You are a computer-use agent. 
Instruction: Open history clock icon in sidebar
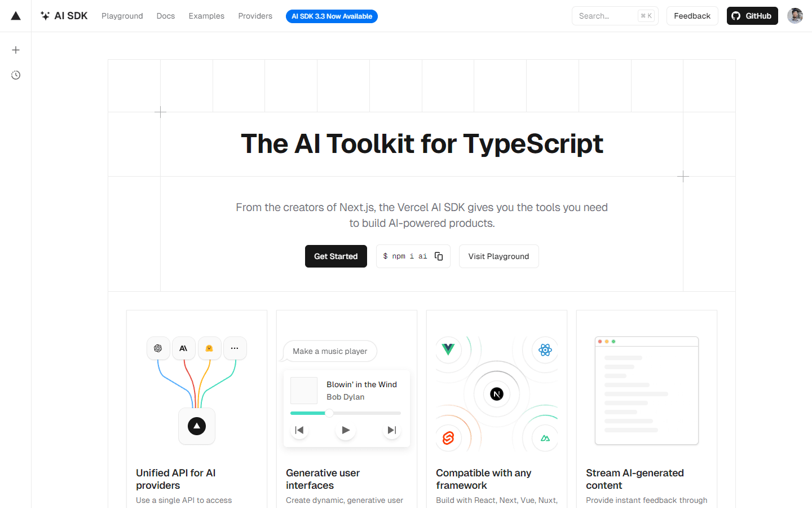click(x=16, y=75)
